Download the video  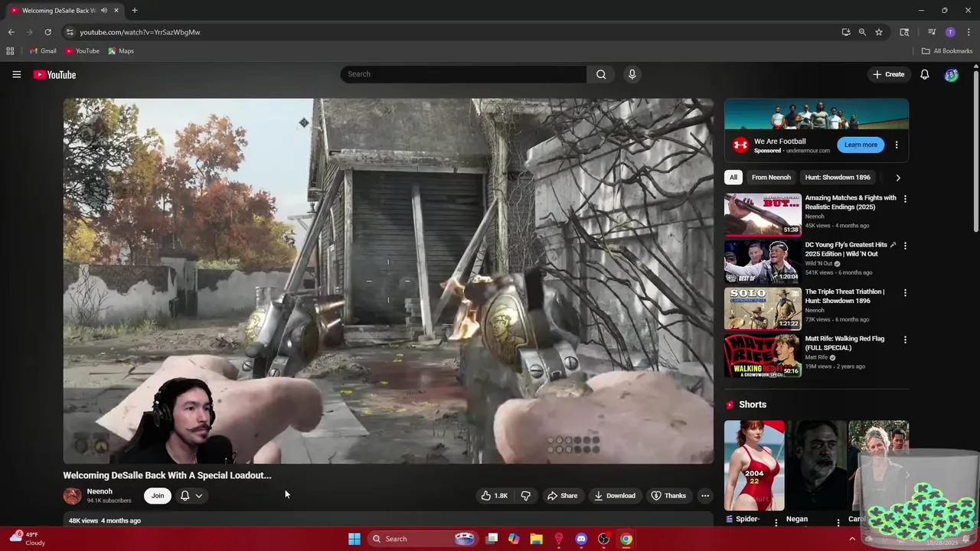tap(616, 496)
